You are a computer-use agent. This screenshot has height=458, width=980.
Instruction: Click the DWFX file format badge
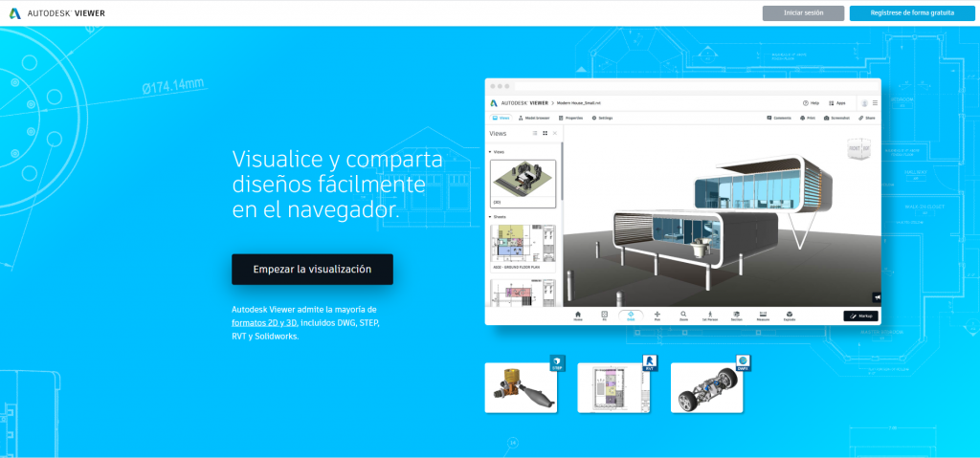point(744,363)
